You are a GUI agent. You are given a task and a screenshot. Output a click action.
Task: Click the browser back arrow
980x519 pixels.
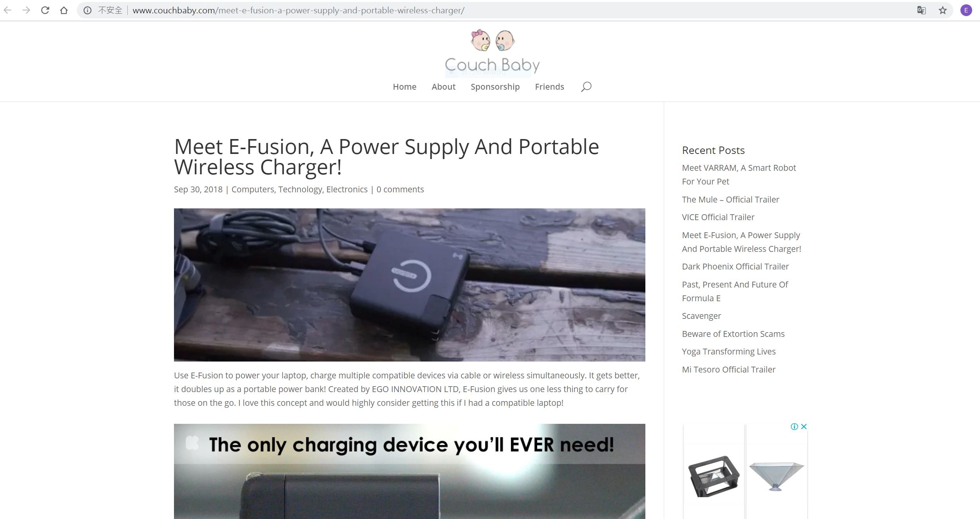pos(7,10)
